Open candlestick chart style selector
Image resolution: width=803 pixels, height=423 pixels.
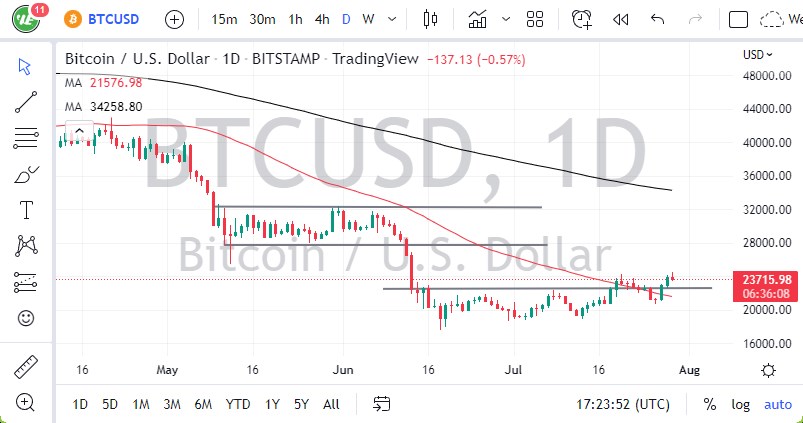click(x=431, y=19)
